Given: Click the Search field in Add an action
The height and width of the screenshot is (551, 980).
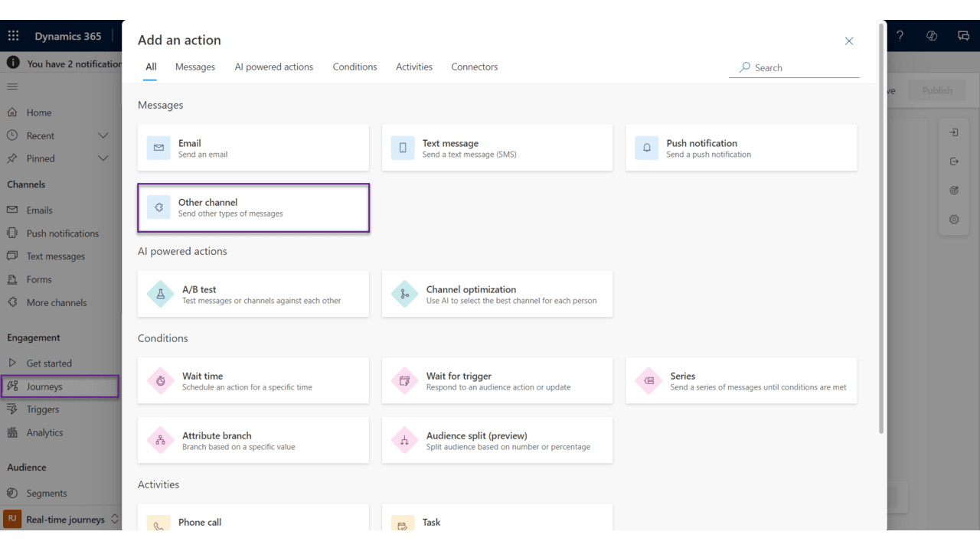Looking at the screenshot, I should tap(794, 67).
